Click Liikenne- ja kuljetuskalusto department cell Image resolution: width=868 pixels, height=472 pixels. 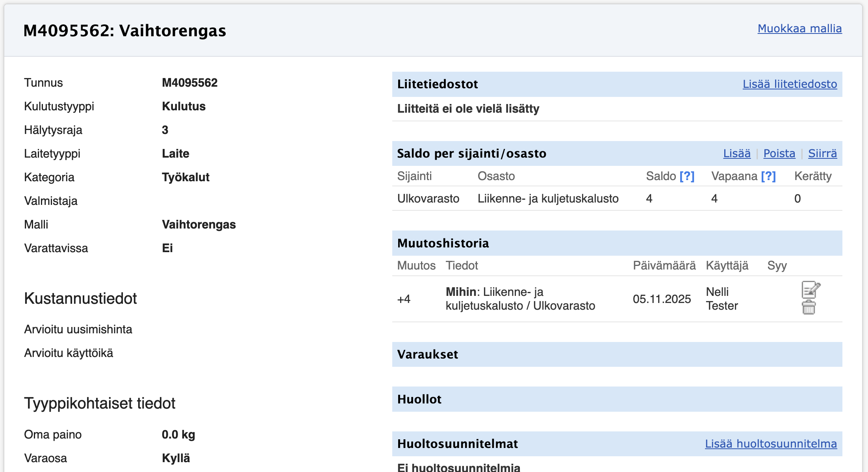tap(548, 199)
